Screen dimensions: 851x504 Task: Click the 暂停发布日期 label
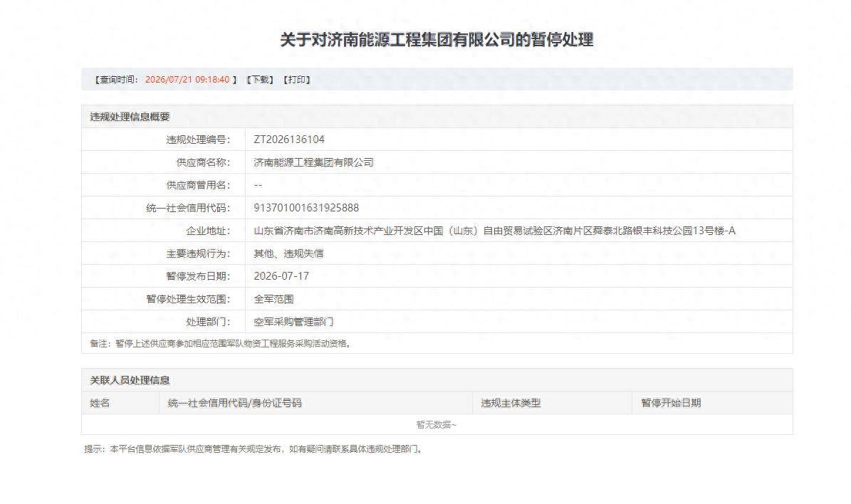click(198, 276)
